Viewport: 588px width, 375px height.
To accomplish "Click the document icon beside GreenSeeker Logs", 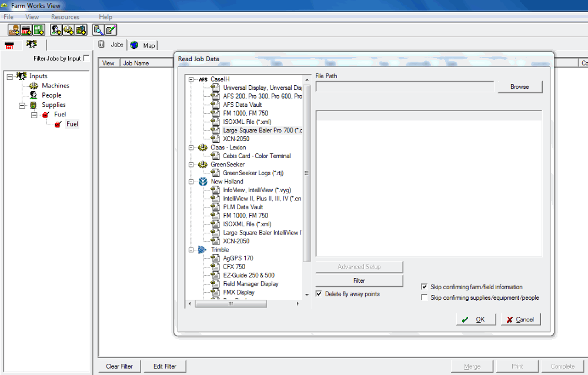I will (215, 173).
